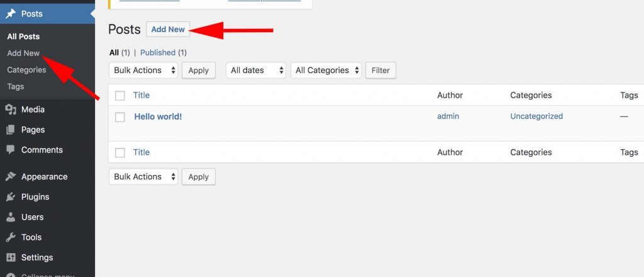Click the top Apply button
This screenshot has height=277, width=644.
(198, 71)
